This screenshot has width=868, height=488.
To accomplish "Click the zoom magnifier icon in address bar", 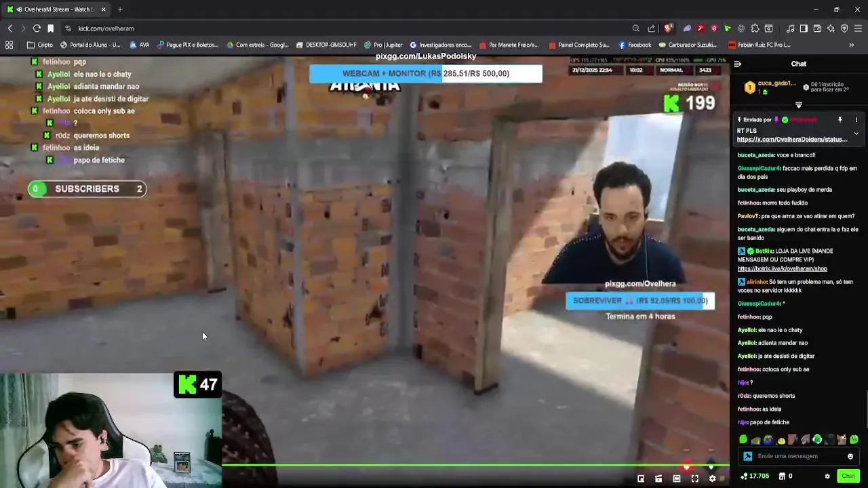I will point(635,28).
